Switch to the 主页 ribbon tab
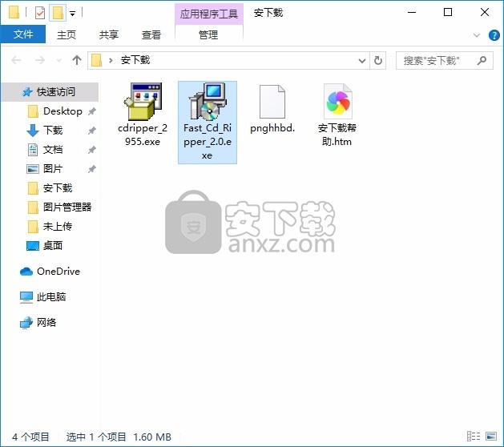This screenshot has width=504, height=447. [67, 34]
